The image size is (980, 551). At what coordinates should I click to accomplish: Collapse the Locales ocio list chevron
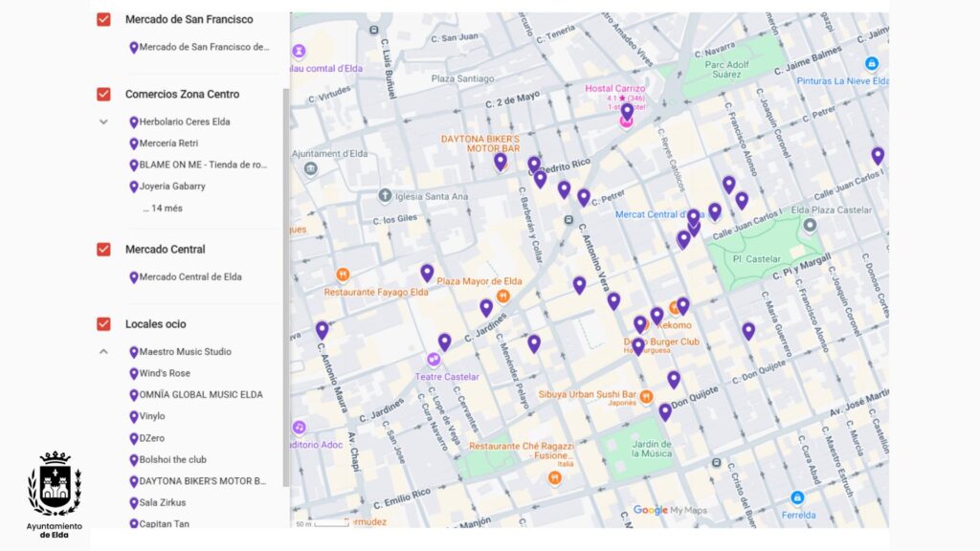[x=103, y=352]
